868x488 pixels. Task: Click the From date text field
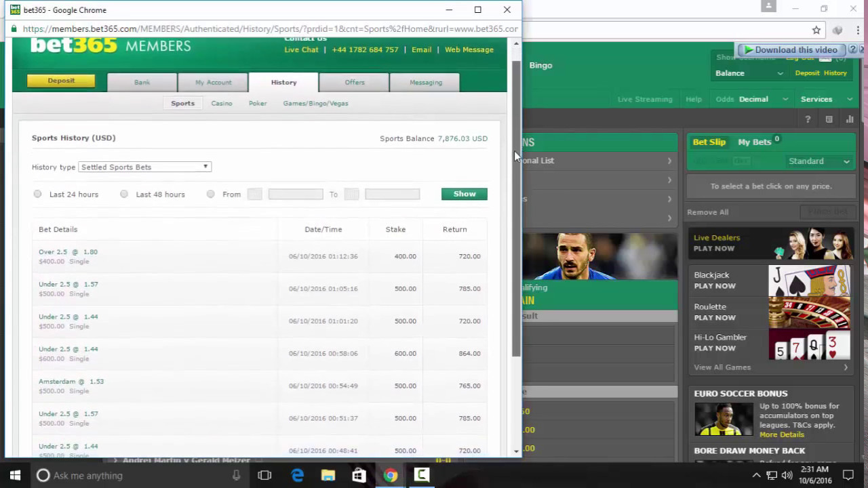coord(296,194)
